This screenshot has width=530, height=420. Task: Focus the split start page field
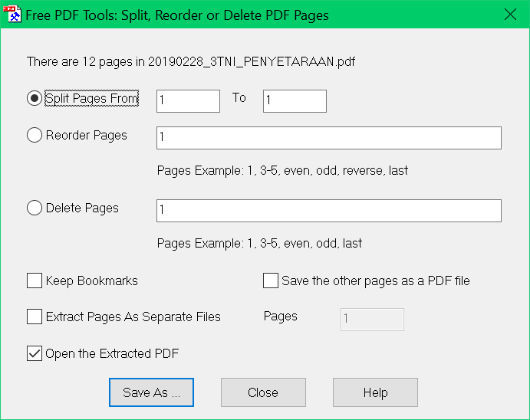[188, 101]
